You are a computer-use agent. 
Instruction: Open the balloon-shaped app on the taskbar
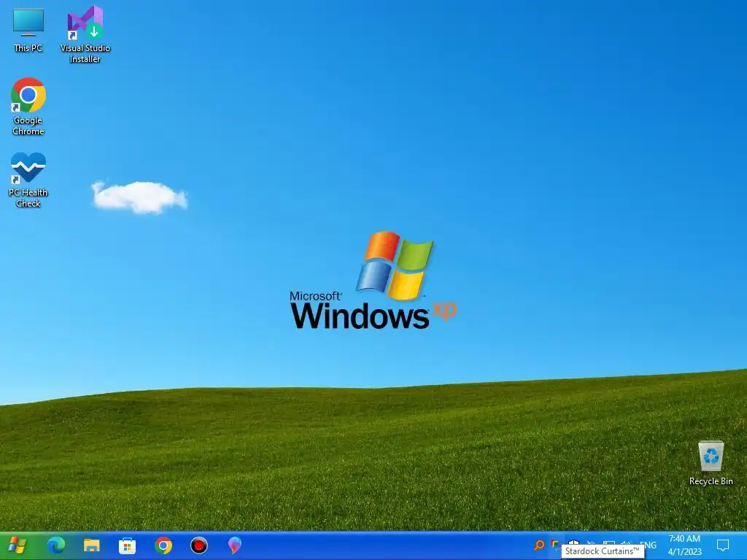pos(234,545)
